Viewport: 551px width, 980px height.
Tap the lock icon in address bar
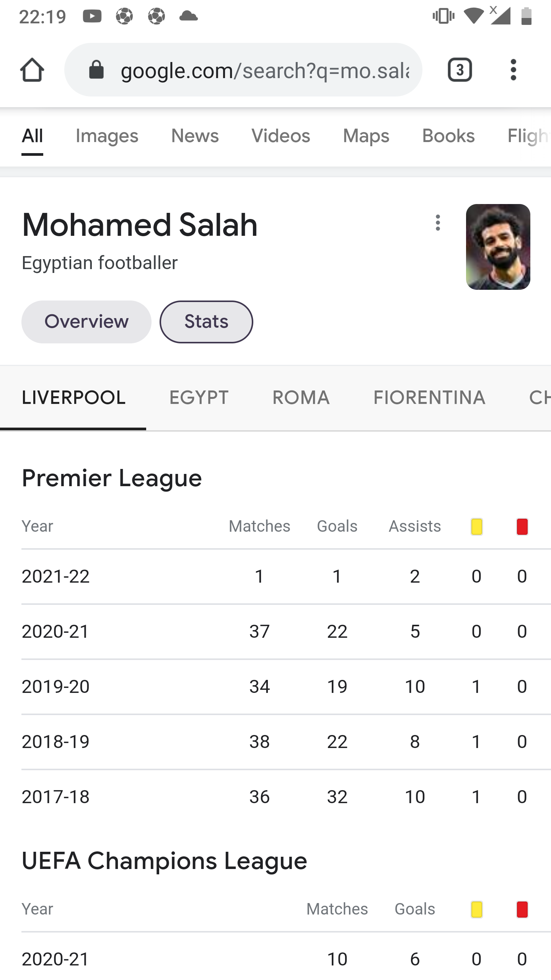(96, 70)
